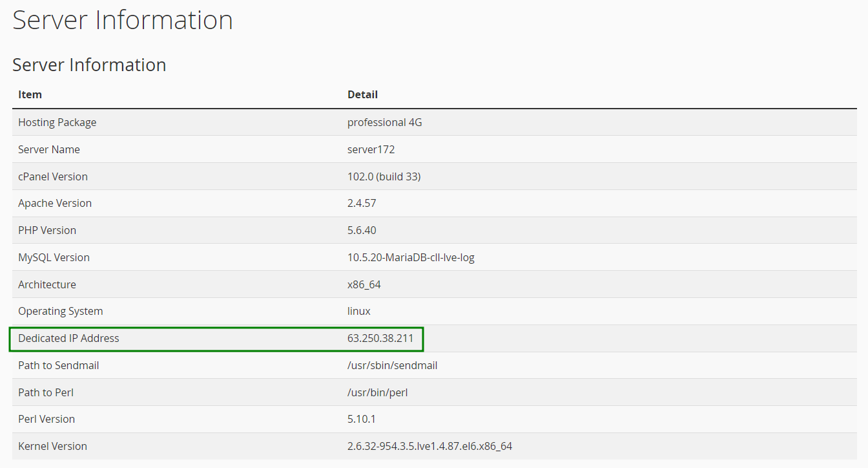Click the "Architecture" label
Image resolution: width=868 pixels, height=468 pixels.
[47, 284]
